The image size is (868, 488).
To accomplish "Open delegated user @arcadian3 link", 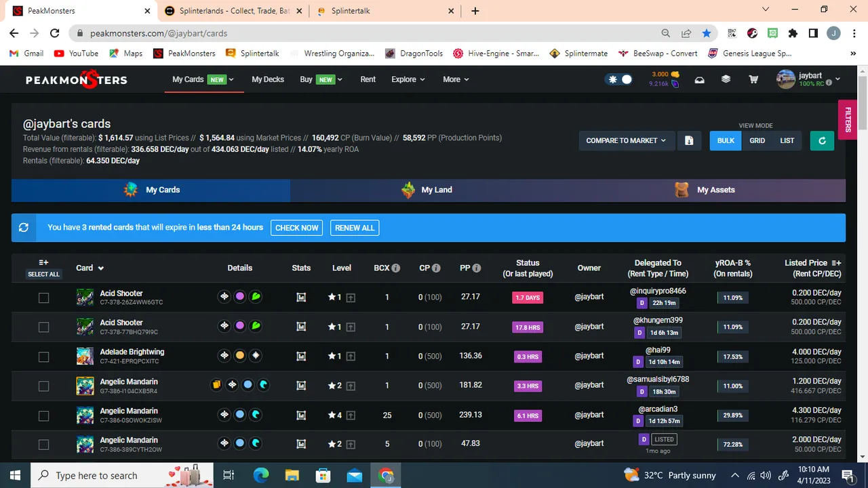I will [658, 409].
